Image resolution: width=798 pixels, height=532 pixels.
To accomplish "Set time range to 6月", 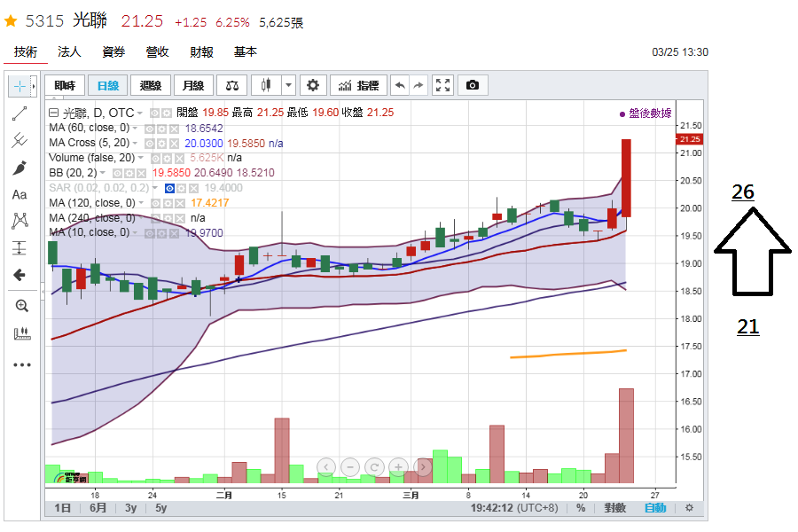I will pos(98,507).
